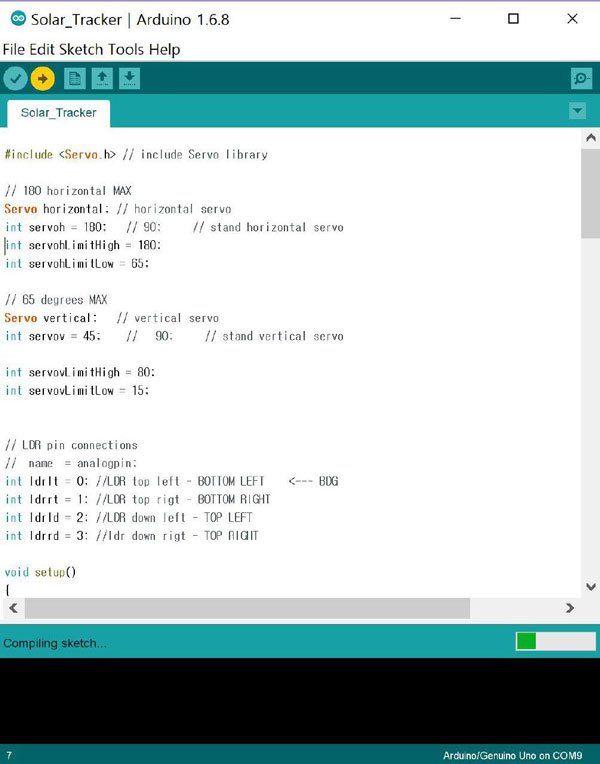Click the comment '// 65 degrees MAX'

tap(56, 300)
